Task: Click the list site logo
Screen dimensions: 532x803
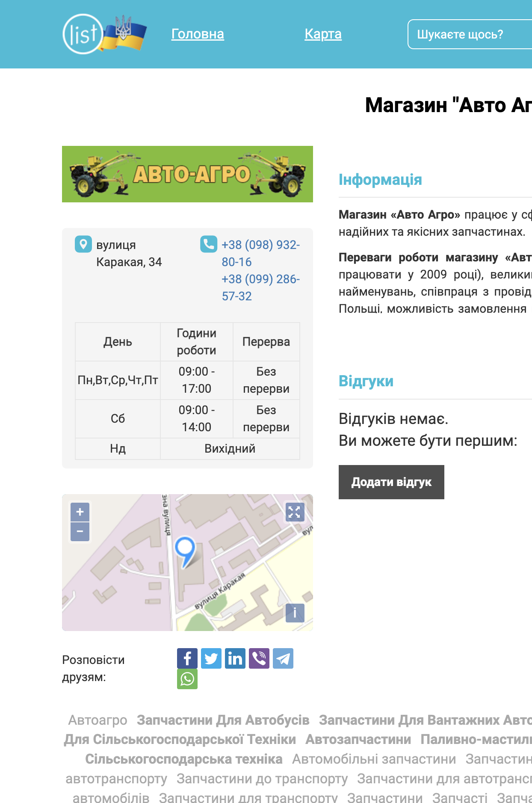Action: [x=105, y=34]
